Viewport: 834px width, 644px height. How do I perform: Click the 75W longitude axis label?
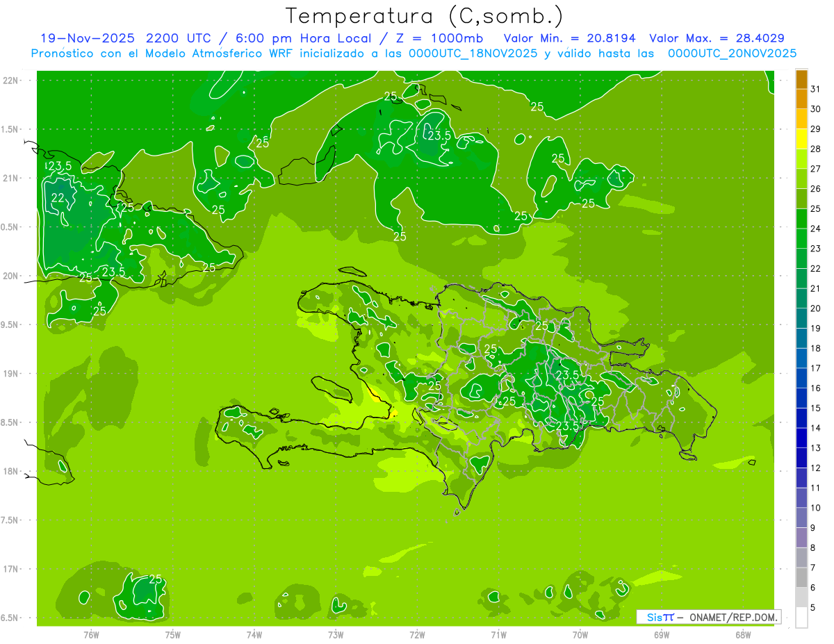pyautogui.click(x=173, y=635)
